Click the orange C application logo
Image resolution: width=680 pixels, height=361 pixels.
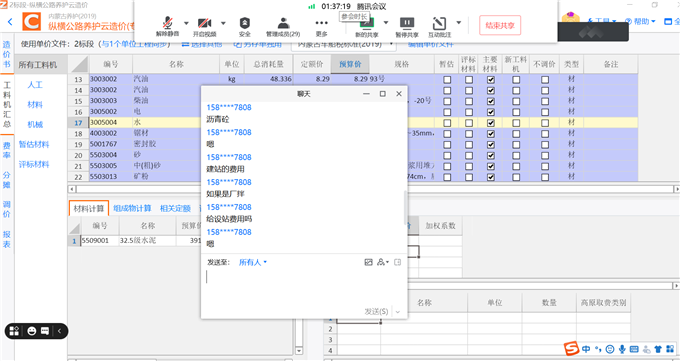(32, 21)
